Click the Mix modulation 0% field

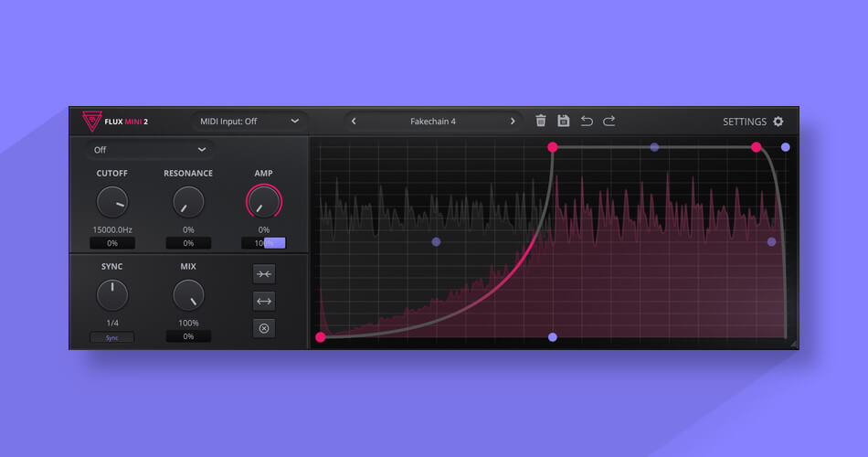[188, 336]
